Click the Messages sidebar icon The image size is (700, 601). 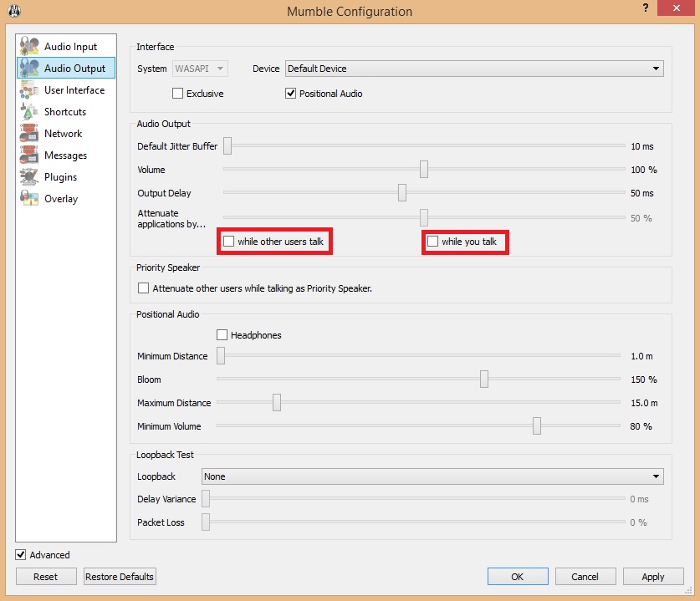point(29,155)
